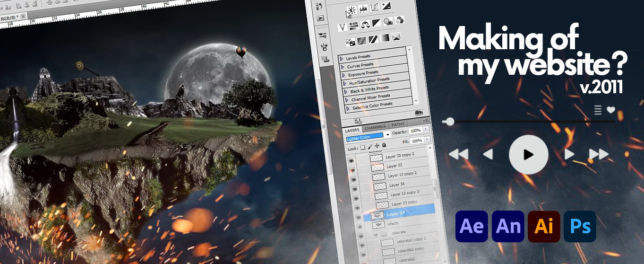Click the Opacity 100% field
The image size is (644, 264).
point(415,131)
